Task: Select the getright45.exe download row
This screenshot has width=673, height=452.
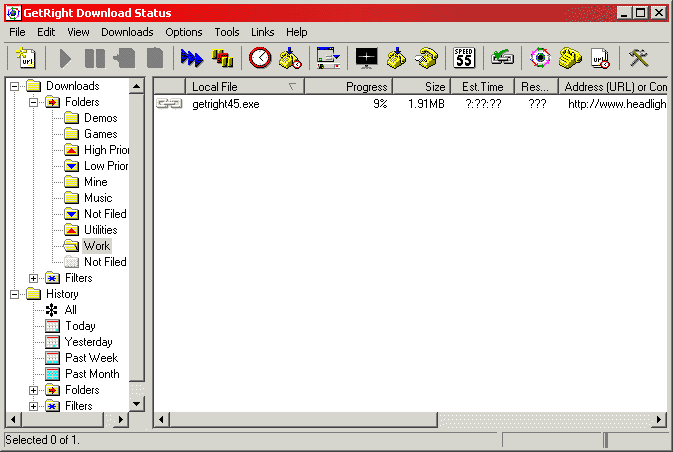Action: coord(410,104)
